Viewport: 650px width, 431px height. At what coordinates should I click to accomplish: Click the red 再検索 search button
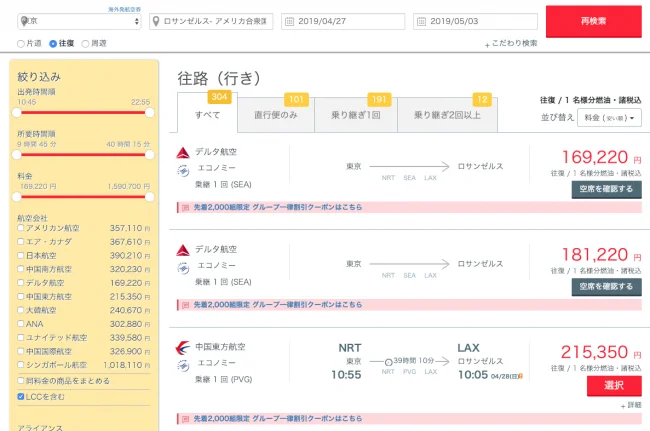tap(594, 22)
